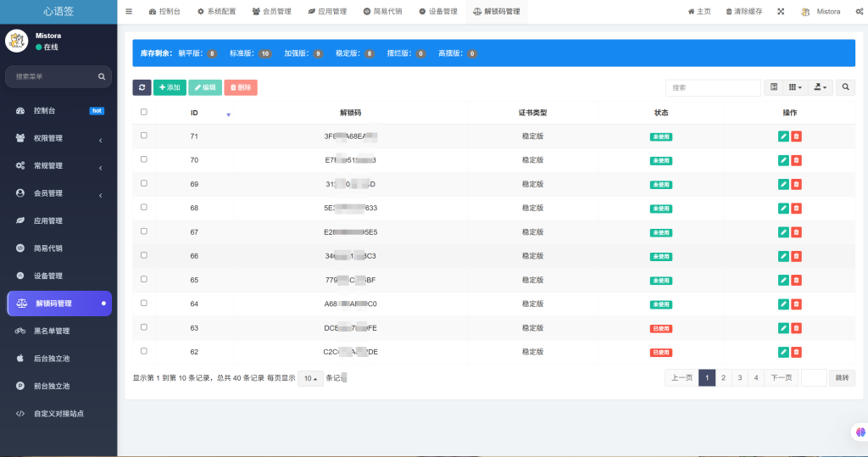Switch to 控制台 tab in top bar
This screenshot has height=457, width=868.
tap(164, 11)
